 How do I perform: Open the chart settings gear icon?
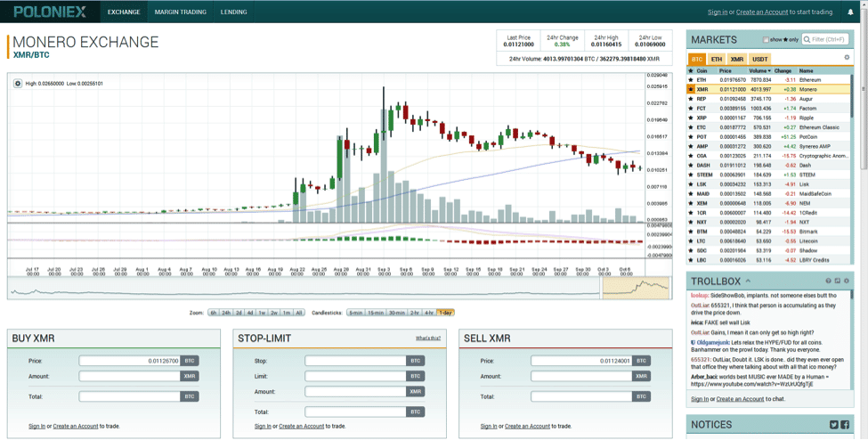coord(18,83)
